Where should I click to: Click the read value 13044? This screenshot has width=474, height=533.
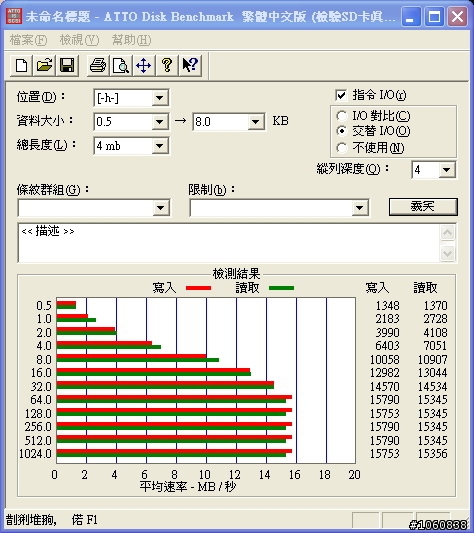tap(433, 373)
